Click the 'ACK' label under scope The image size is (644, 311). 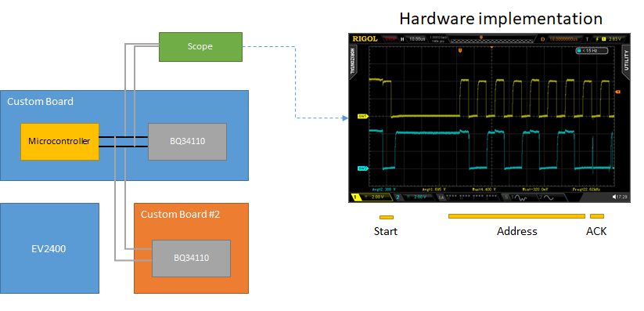(x=596, y=231)
